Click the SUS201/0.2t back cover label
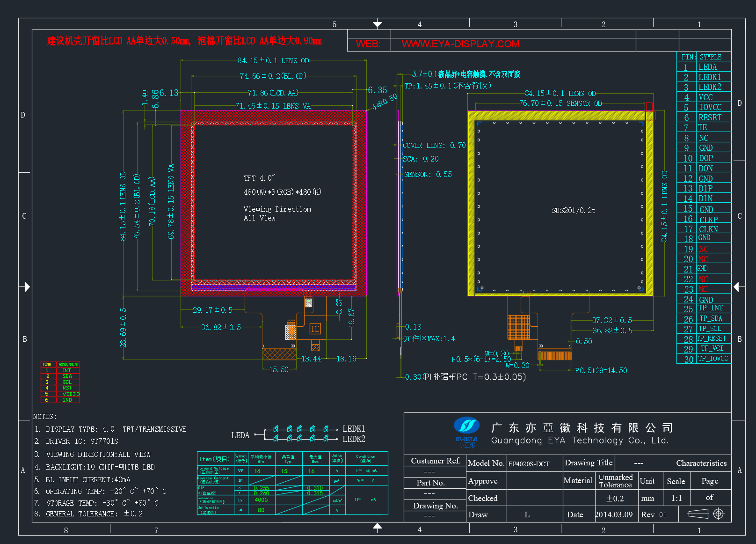This screenshot has width=756, height=544. tap(574, 211)
